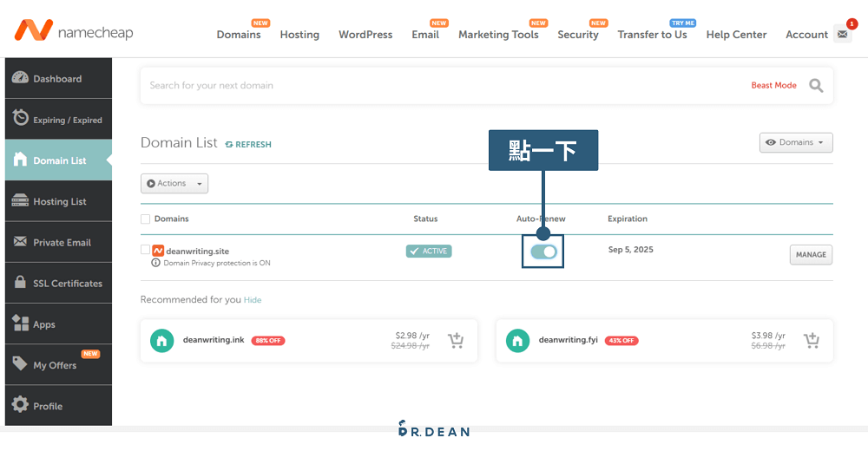
Task: Check the deanwriting.site row checkbox
Action: point(145,250)
